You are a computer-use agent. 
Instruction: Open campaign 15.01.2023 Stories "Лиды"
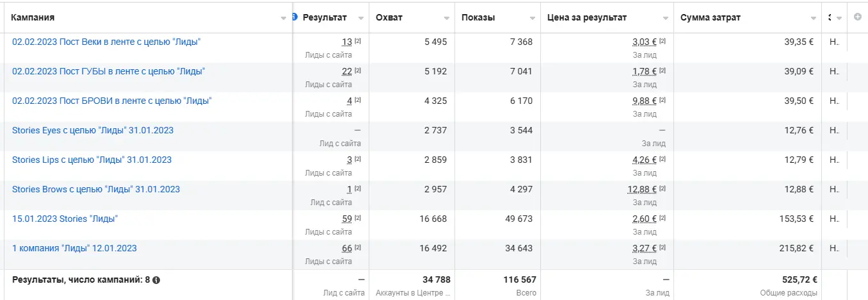[65, 219]
